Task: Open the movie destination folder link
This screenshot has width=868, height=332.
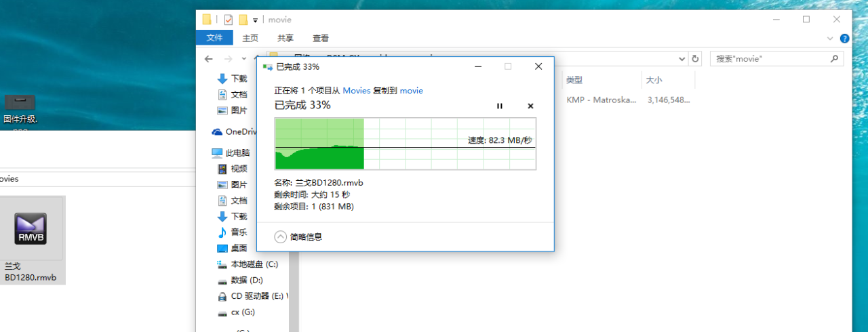Action: (412, 90)
